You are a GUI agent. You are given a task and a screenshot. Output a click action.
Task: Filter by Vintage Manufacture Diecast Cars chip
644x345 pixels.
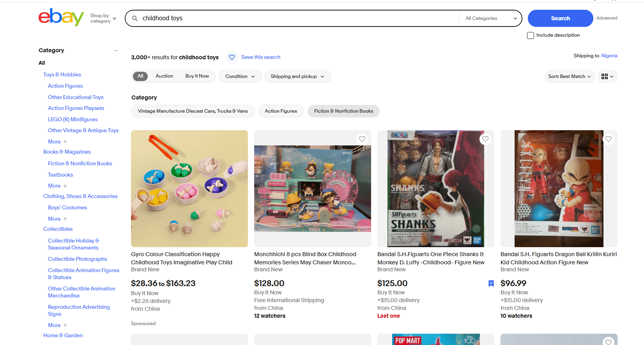[x=193, y=111]
